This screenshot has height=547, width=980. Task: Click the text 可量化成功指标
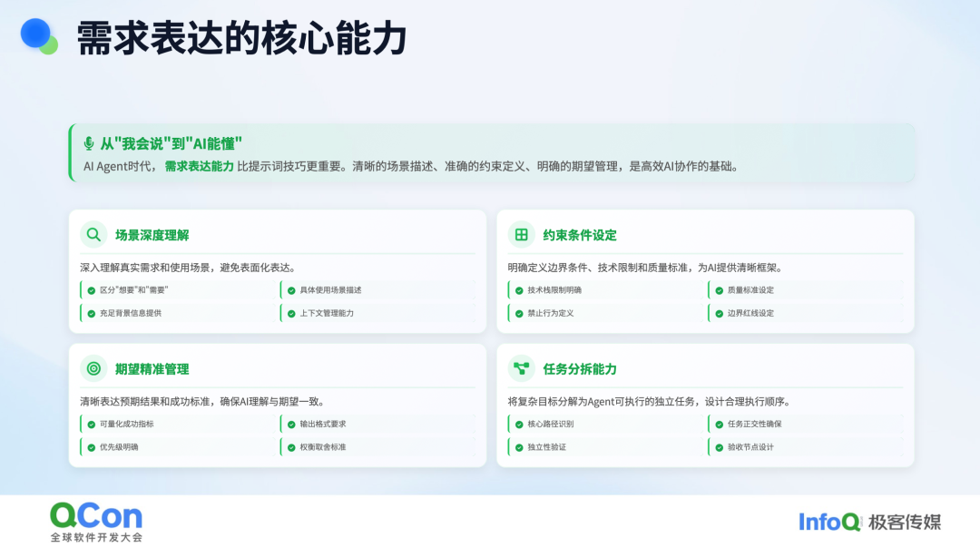pyautogui.click(x=127, y=424)
